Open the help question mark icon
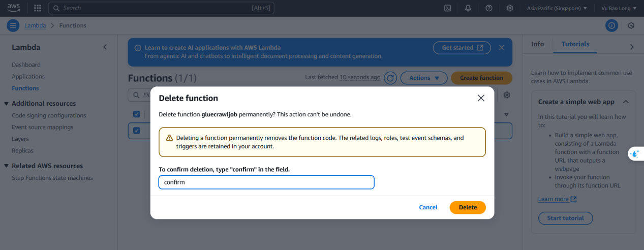This screenshot has height=250, width=644. (x=489, y=8)
